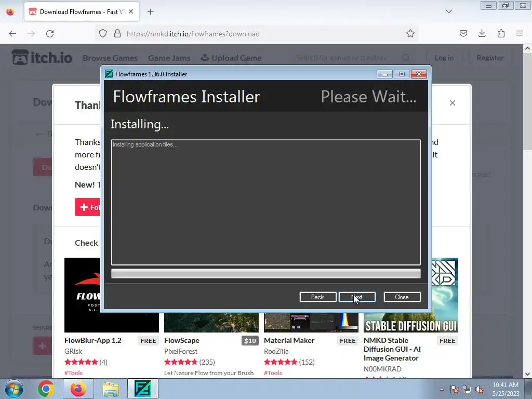Close the Download Flowframes tab
The image size is (532, 399).
click(131, 11)
